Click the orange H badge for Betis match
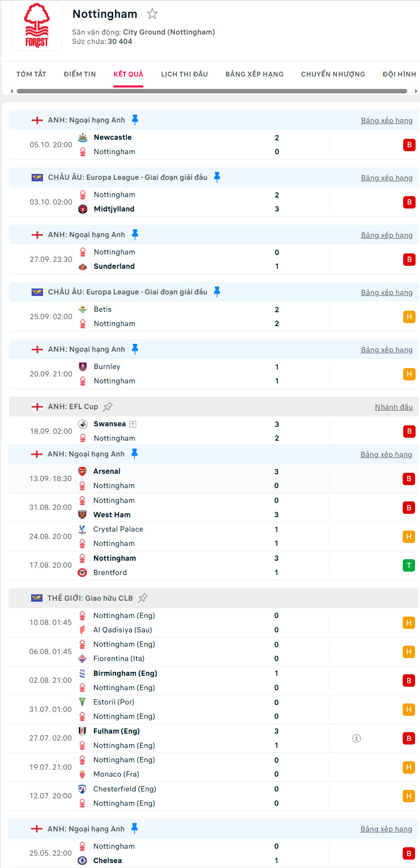The image size is (420, 868). (409, 317)
